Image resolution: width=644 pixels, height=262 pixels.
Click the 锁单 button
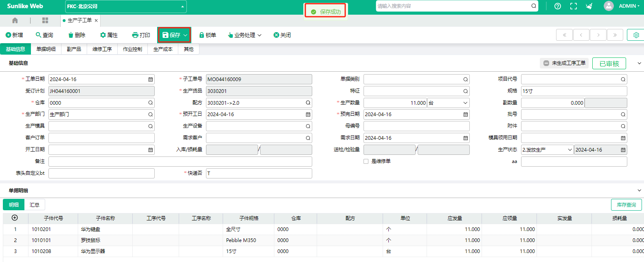coord(207,35)
